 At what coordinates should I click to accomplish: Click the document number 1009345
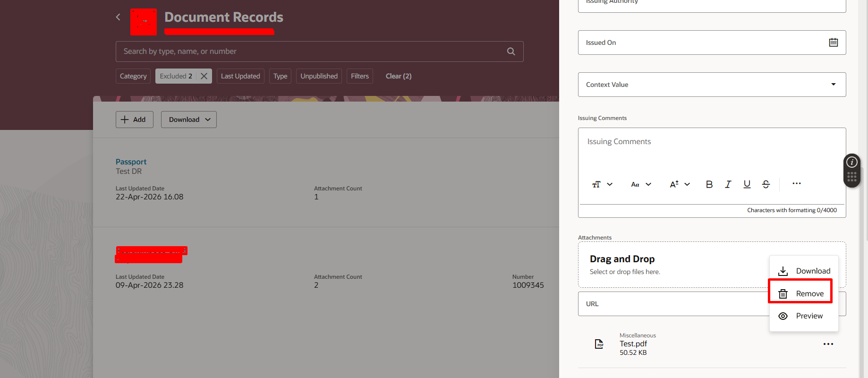[x=528, y=285]
